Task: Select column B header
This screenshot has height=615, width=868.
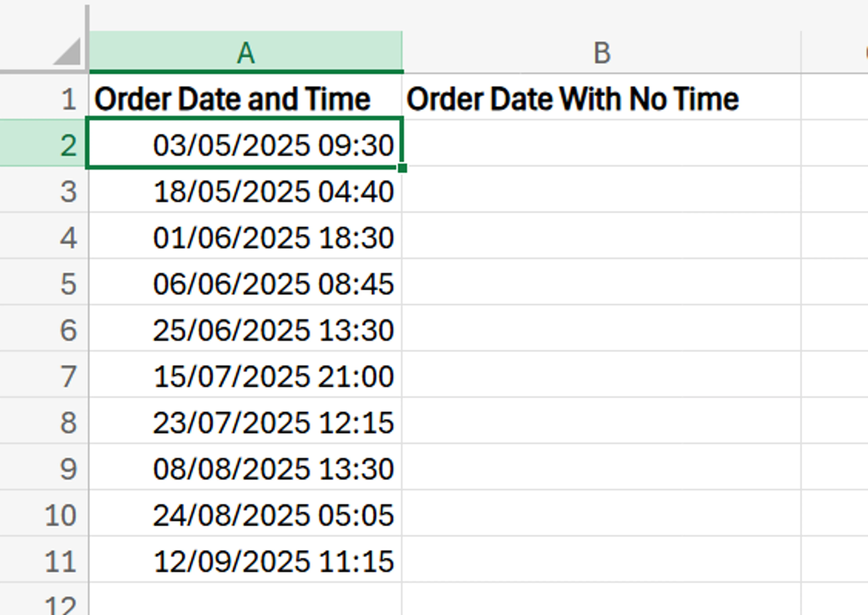Action: click(x=602, y=51)
